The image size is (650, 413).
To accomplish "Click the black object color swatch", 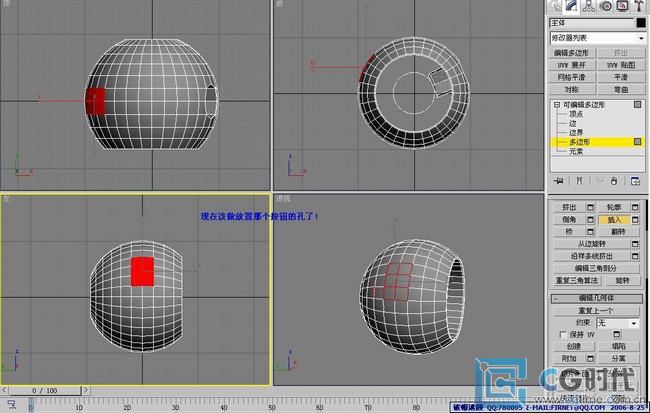I will [641, 23].
